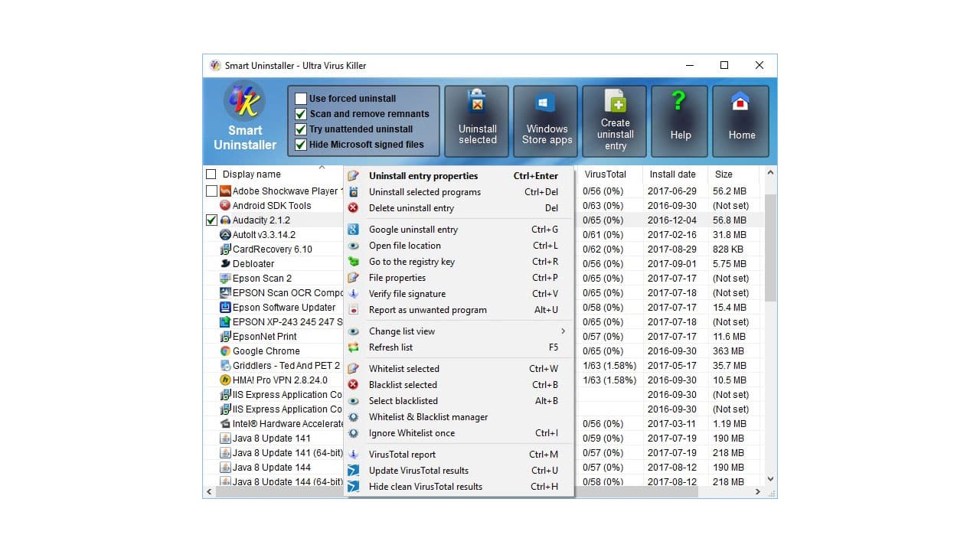The image size is (980, 551).
Task: Click the Java 8 Update 141 icon
Action: click(224, 438)
